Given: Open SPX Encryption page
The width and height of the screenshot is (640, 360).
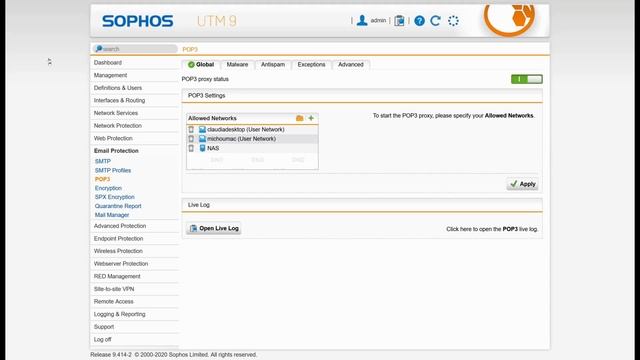Looking at the screenshot, I should [114, 197].
